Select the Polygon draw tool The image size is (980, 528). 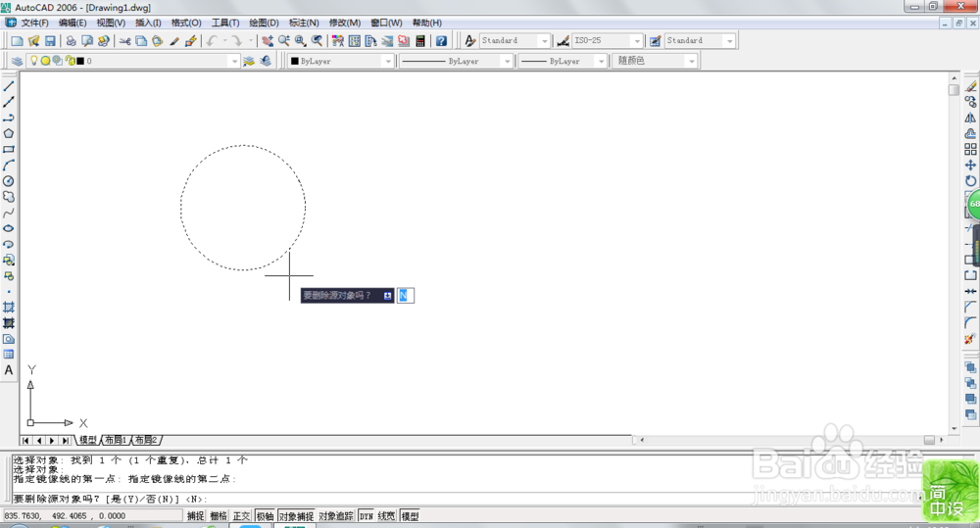tap(9, 134)
